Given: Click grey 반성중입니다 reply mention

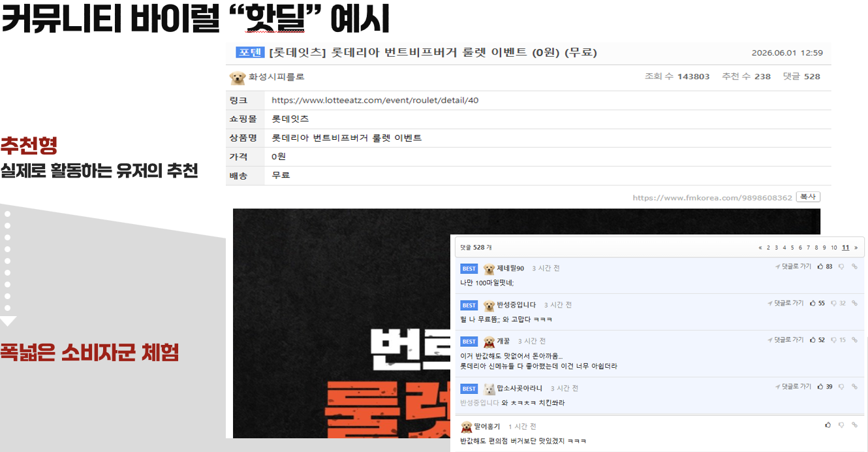Looking at the screenshot, I should pyautogui.click(x=480, y=403).
